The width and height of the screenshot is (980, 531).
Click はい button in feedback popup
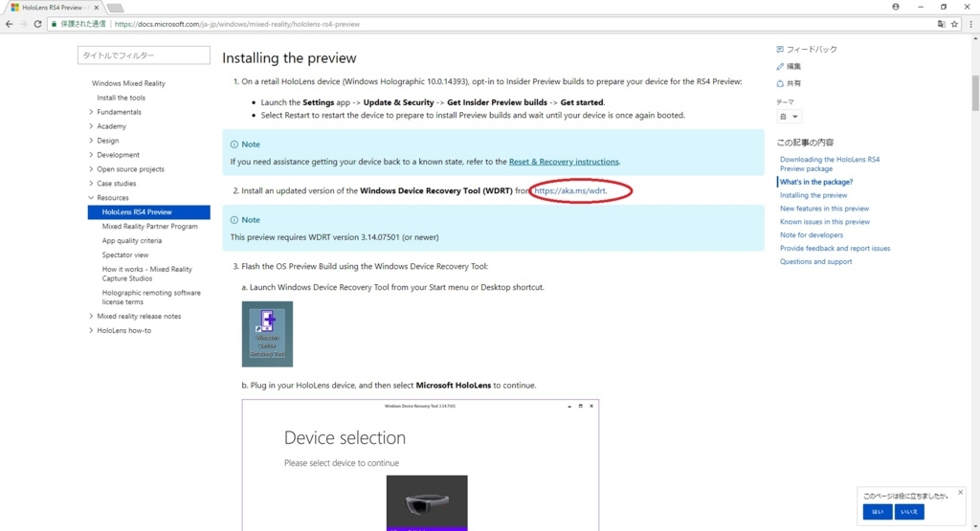(x=878, y=512)
